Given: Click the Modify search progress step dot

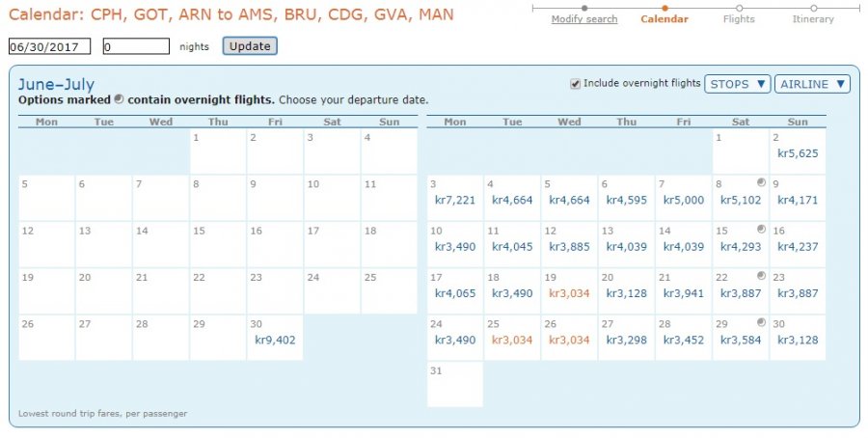Looking at the screenshot, I should coord(584,8).
